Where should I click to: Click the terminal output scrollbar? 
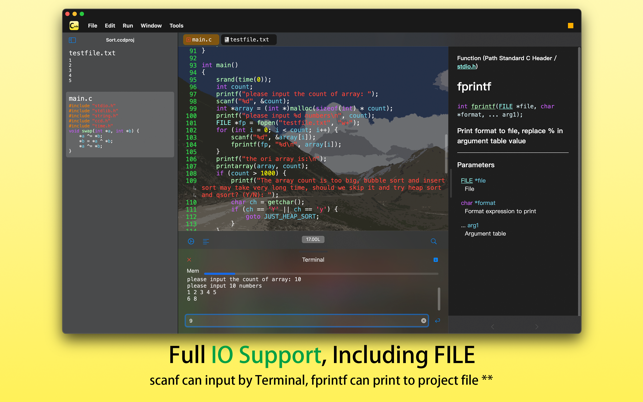click(x=439, y=299)
